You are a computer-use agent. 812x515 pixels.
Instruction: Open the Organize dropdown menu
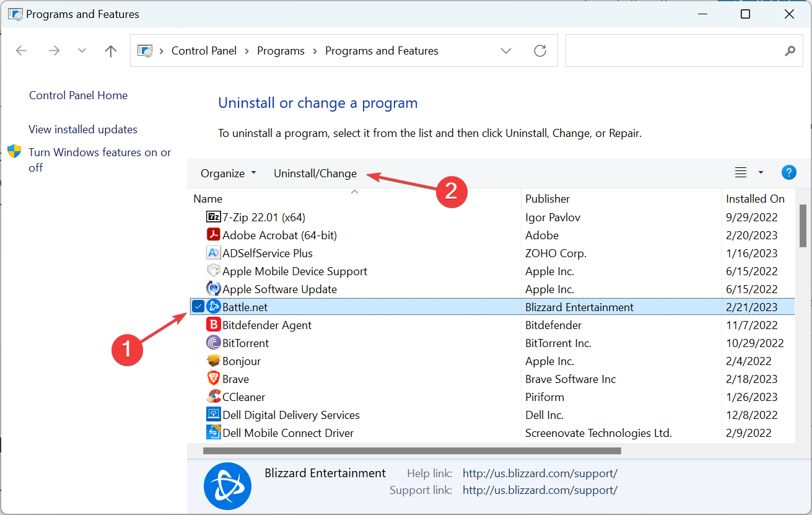pyautogui.click(x=228, y=174)
